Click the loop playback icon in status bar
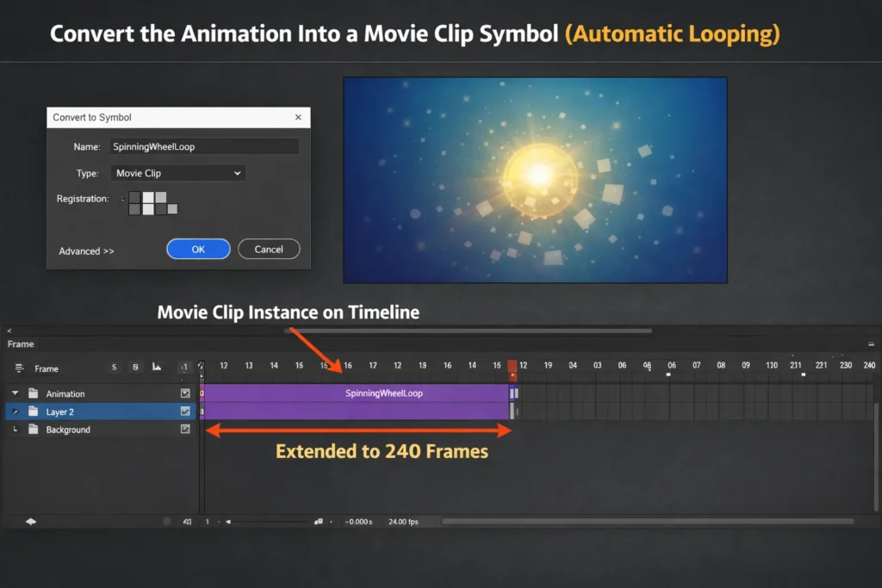Viewport: 882px width, 588px height. click(187, 522)
